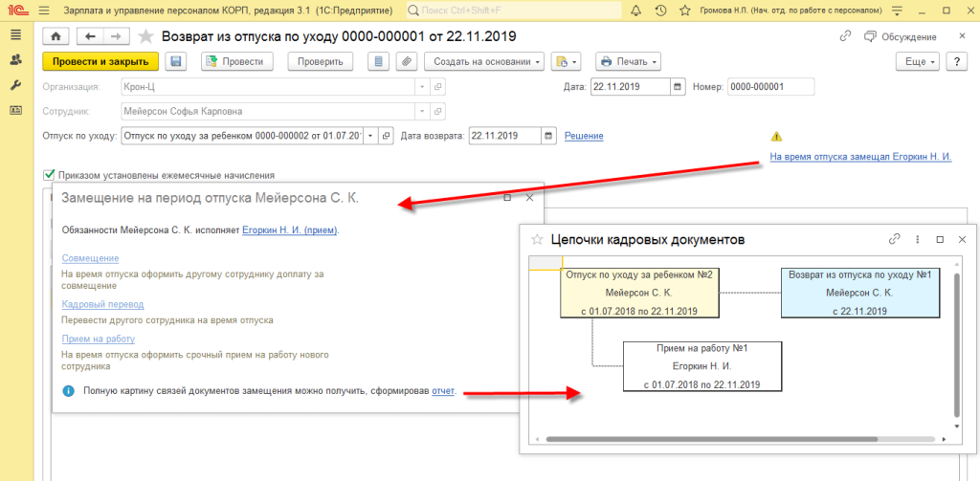The width and height of the screenshot is (980, 481).
Task: Save document with floppy disk icon
Action: click(x=176, y=62)
